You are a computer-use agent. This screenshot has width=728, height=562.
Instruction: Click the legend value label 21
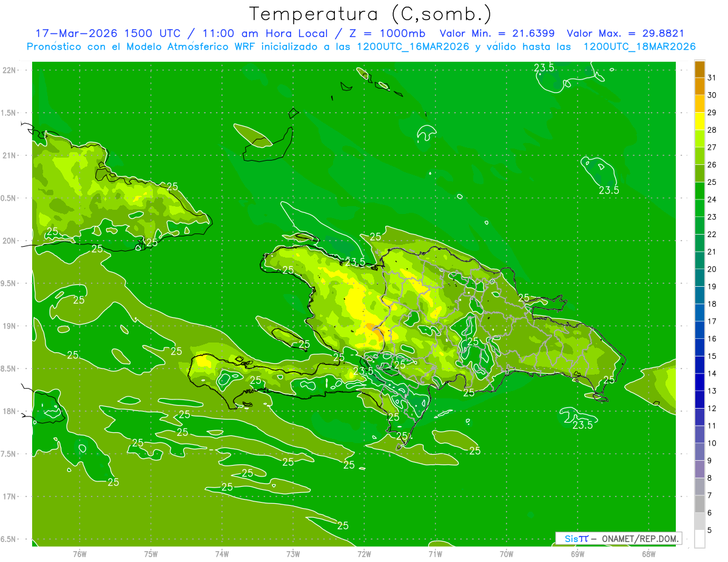click(x=712, y=252)
